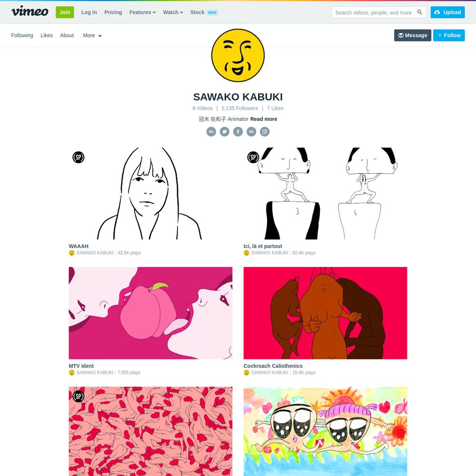Open the Instagram profile icon
Screen dimensions: 476x476
coord(264,131)
